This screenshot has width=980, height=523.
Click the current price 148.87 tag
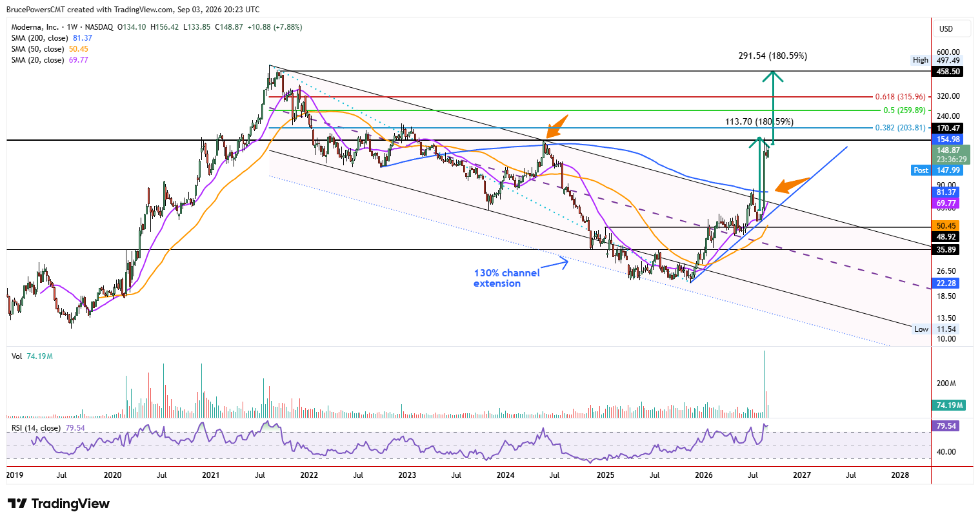click(x=947, y=150)
